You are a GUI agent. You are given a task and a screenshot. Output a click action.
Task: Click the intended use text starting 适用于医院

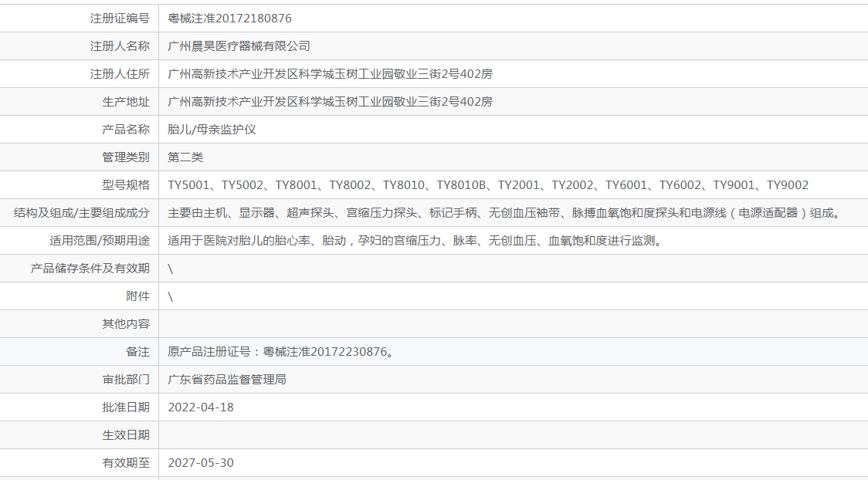417,241
